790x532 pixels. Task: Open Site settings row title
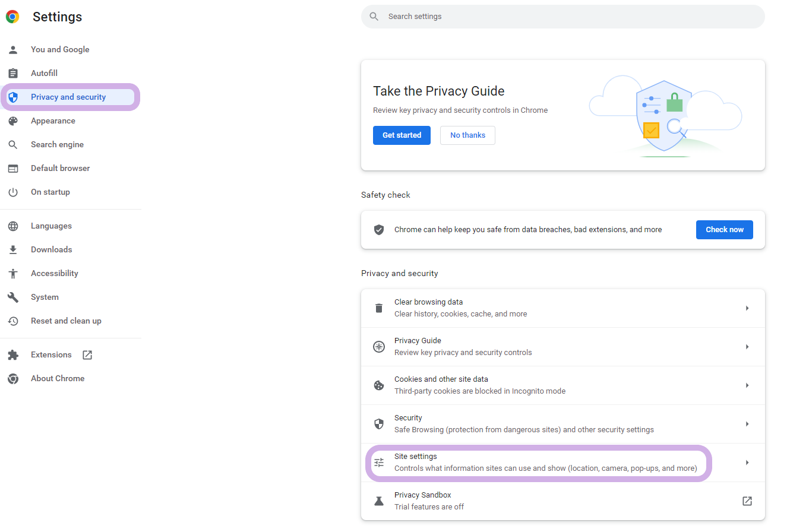tap(415, 457)
